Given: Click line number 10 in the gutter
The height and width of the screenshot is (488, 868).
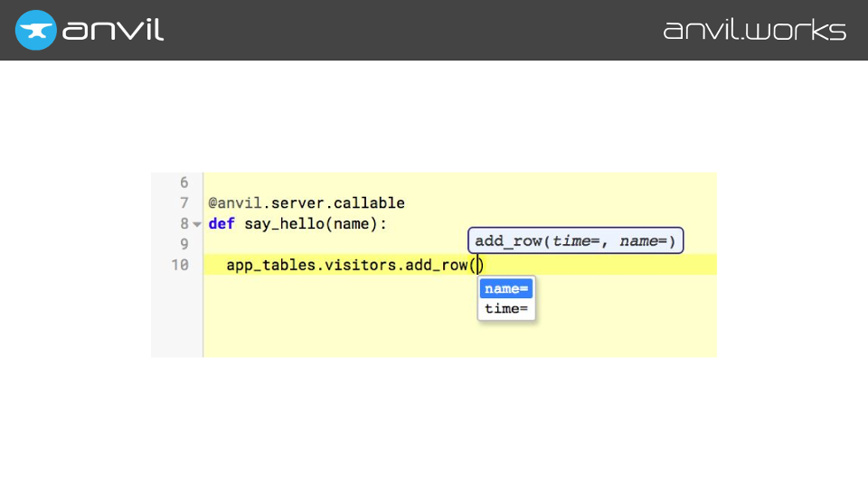Looking at the screenshot, I should click(180, 265).
